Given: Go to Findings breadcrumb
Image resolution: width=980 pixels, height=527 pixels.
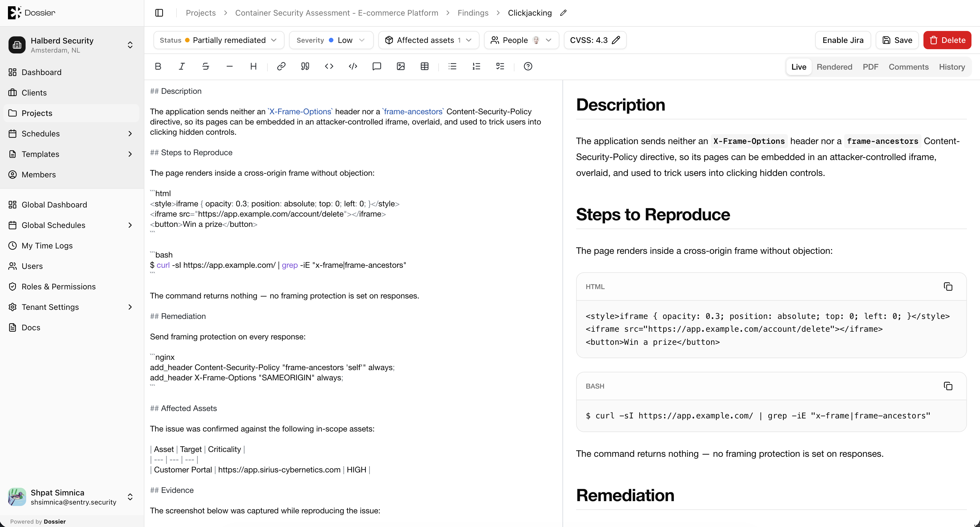Looking at the screenshot, I should [473, 13].
